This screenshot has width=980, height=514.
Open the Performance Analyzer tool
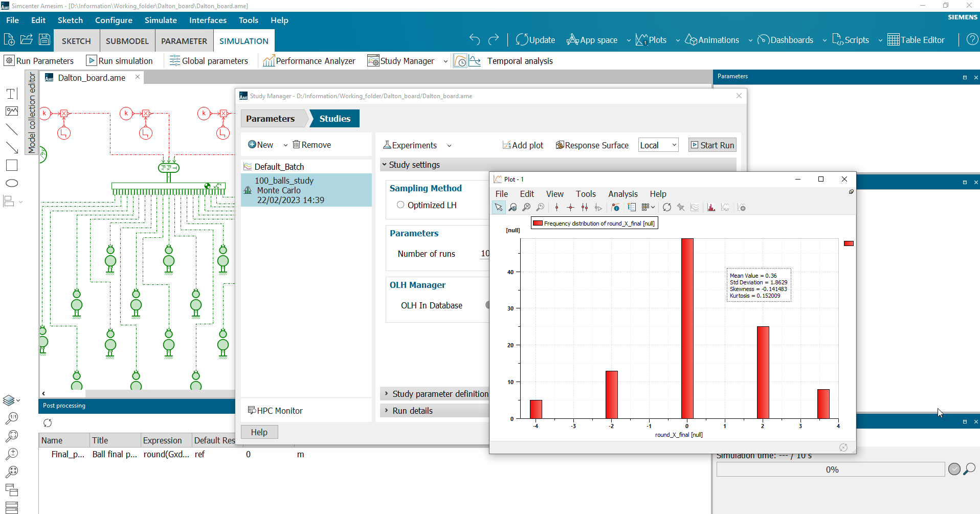309,61
